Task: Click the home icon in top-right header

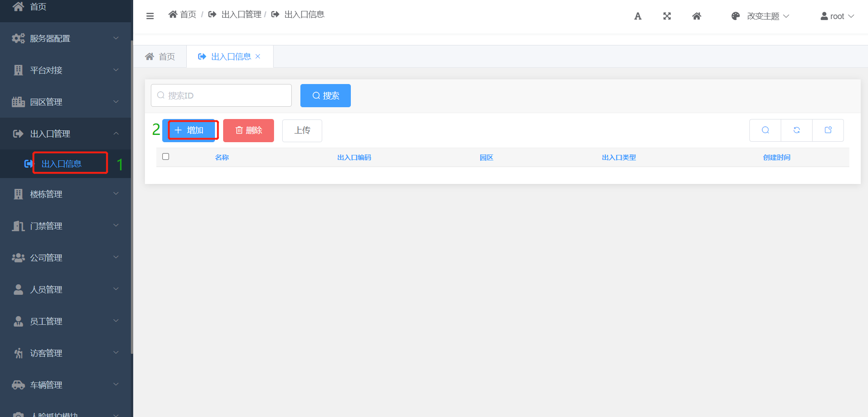Action: (696, 16)
